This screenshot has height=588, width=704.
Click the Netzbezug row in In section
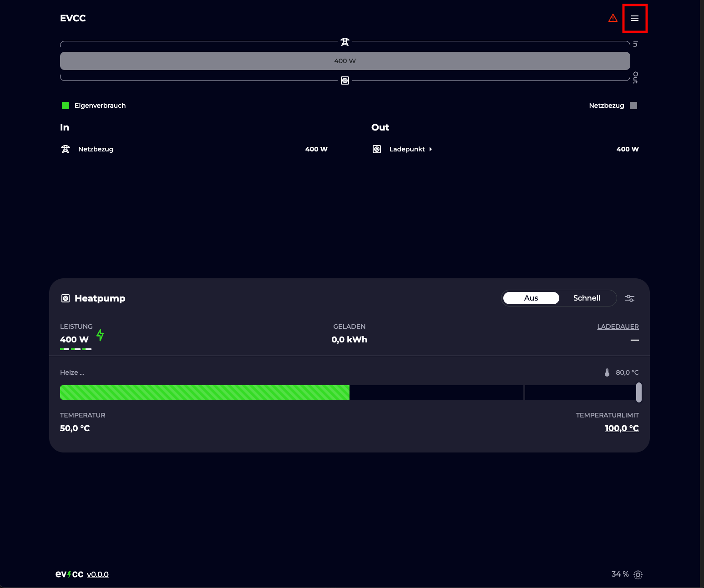coord(96,149)
